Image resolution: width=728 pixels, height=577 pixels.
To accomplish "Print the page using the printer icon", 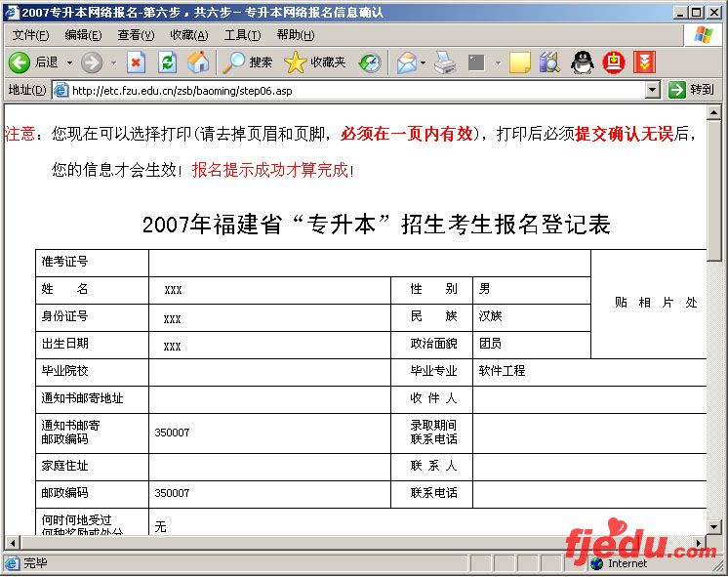I will pyautogui.click(x=445, y=62).
